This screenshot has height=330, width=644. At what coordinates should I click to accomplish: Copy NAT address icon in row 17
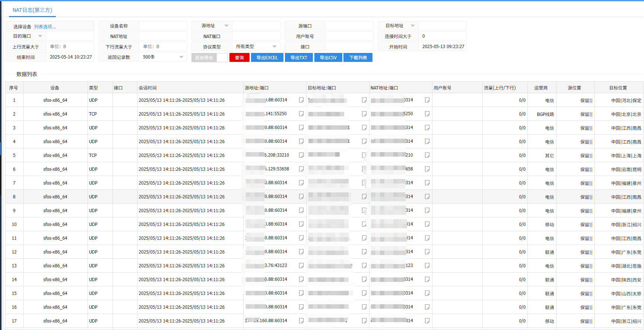pos(427,321)
